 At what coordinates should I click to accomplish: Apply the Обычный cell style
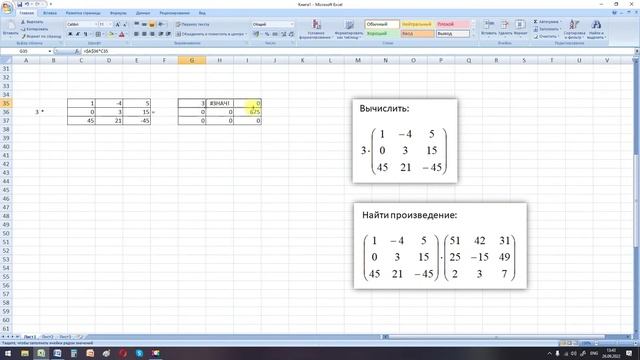coord(382,24)
